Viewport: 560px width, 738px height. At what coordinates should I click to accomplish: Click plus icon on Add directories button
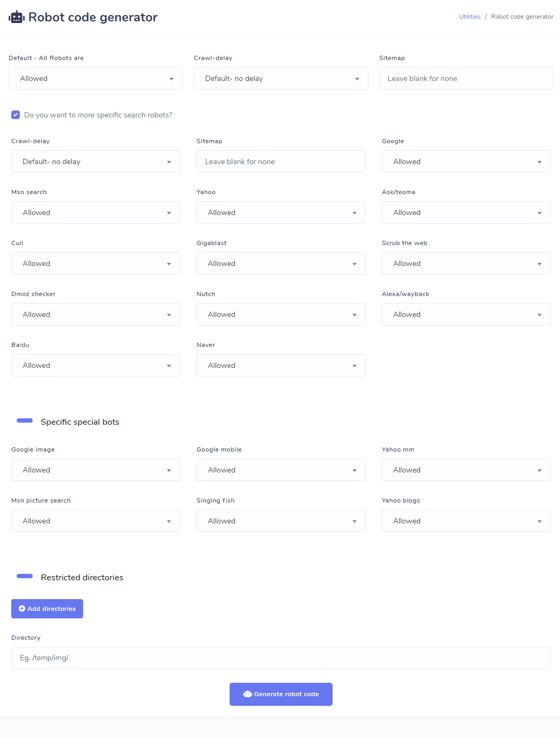pos(22,609)
